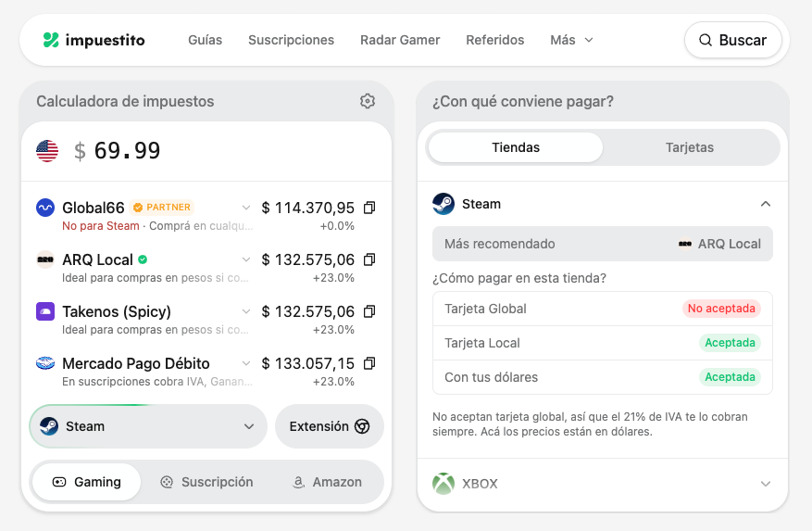812x531 pixels.
Task: Collapse the Steam section chevron
Action: (766, 204)
